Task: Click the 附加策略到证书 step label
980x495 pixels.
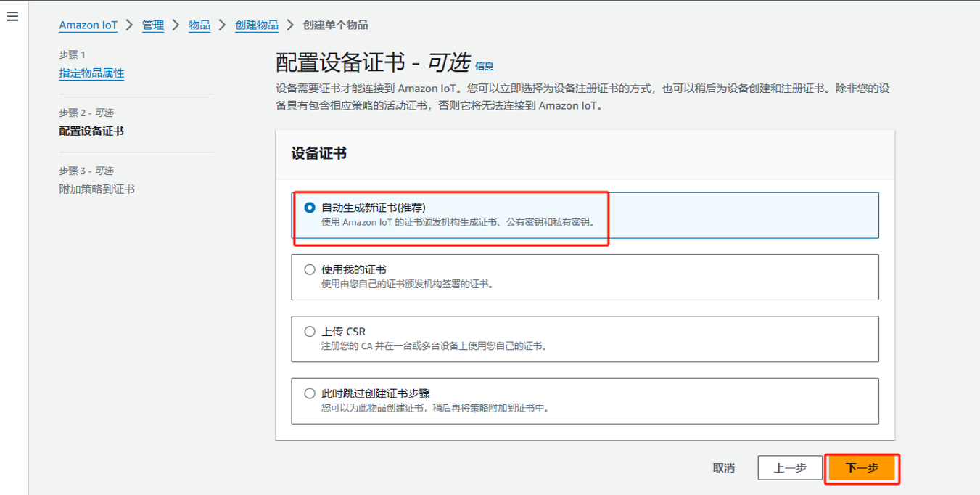Action: coord(96,189)
